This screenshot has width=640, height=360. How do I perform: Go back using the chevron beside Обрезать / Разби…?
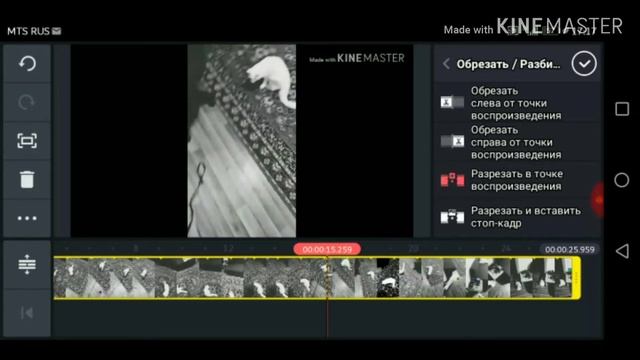tap(446, 64)
